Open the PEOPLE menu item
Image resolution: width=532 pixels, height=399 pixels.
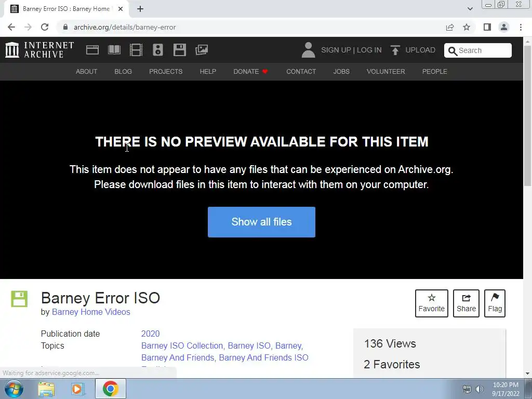pyautogui.click(x=435, y=72)
